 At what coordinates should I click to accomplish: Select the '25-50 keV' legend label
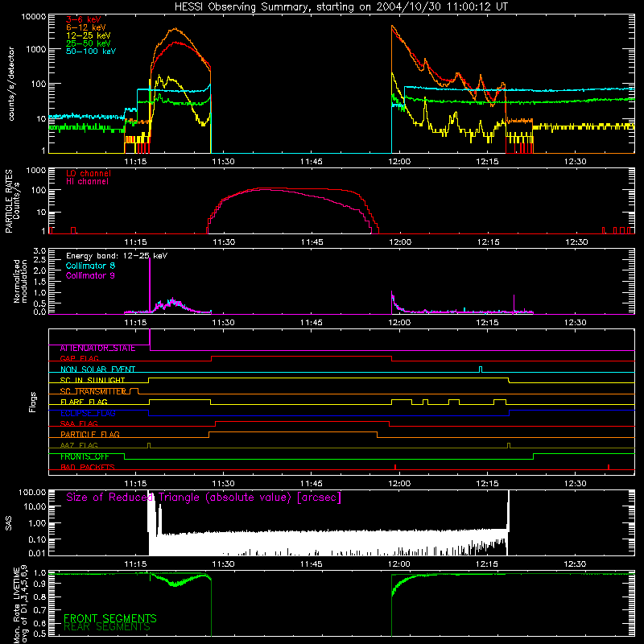pos(89,43)
